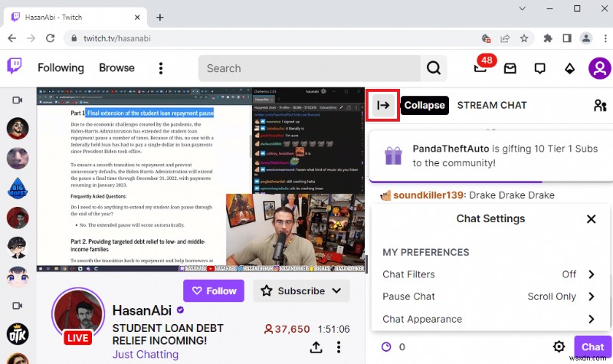Open Chrome side panel icon
This screenshot has height=364, width=613.
click(x=567, y=38)
